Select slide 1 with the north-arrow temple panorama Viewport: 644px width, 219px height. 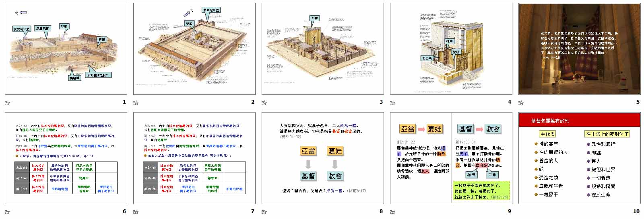[66, 49]
